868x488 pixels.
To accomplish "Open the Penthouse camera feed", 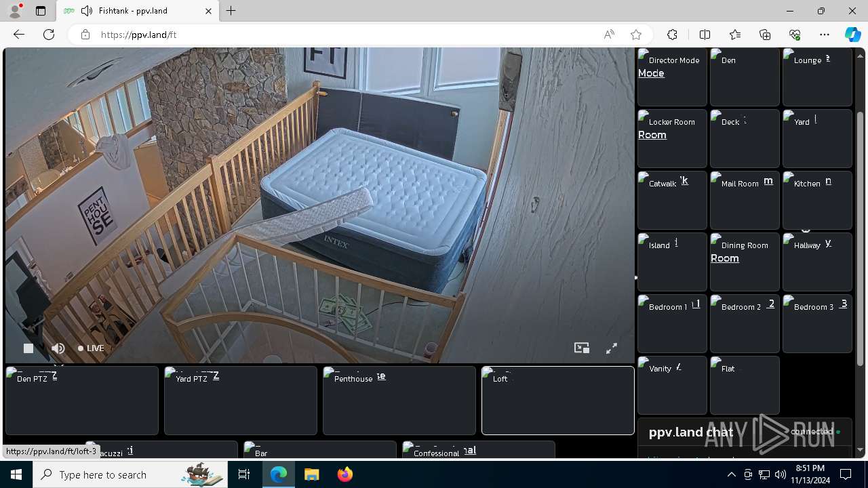I will tap(399, 401).
